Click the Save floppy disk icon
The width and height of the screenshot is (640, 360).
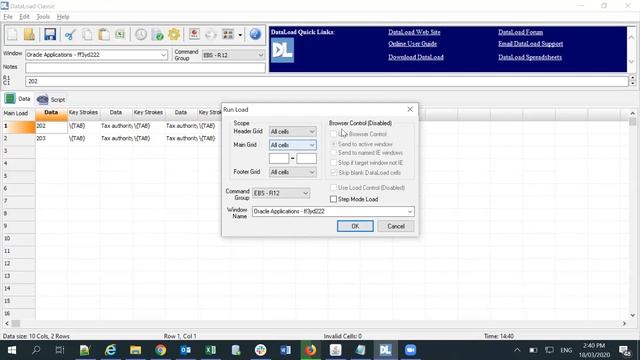click(x=50, y=35)
